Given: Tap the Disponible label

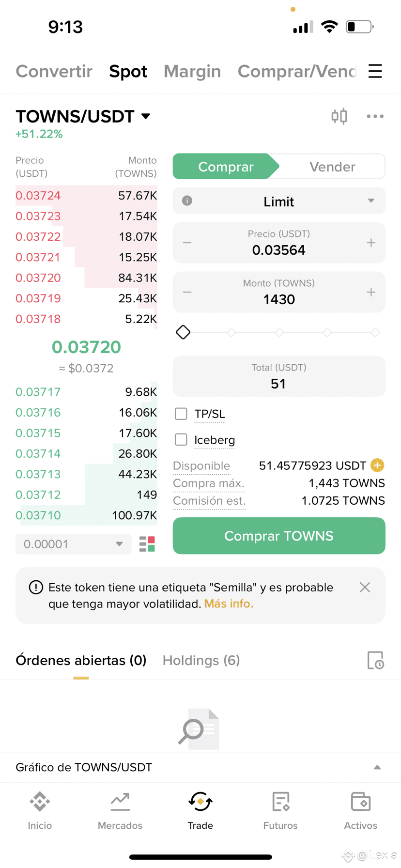Looking at the screenshot, I should [201, 465].
